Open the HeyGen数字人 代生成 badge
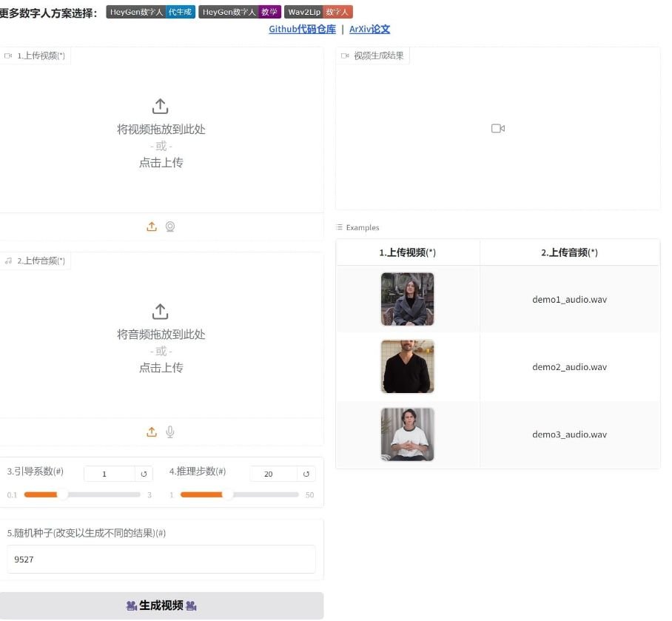 150,12
